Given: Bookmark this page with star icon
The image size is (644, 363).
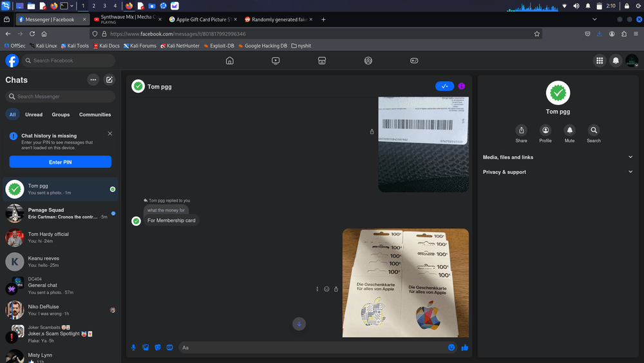Looking at the screenshot, I should click(537, 34).
